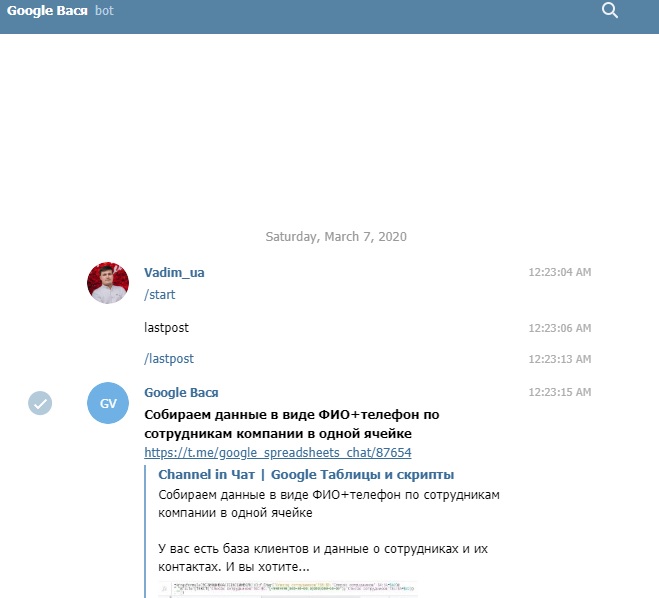Viewport: 659px width, 598px height.
Task: Click the Google Вася sender name
Action: coord(181,393)
